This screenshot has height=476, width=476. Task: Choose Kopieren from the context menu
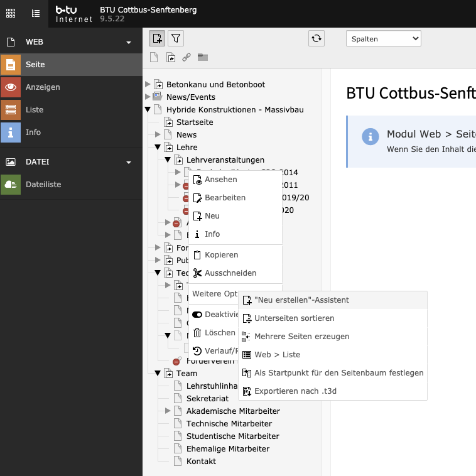coord(221,255)
